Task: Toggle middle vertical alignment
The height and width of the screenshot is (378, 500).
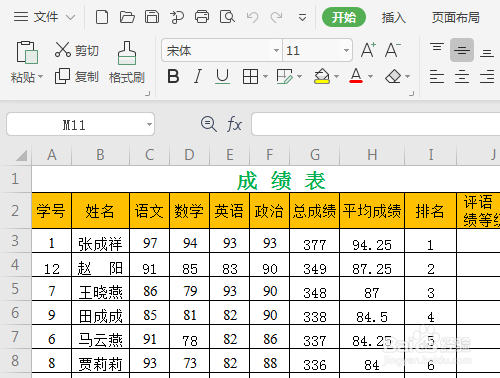Action: tap(462, 50)
